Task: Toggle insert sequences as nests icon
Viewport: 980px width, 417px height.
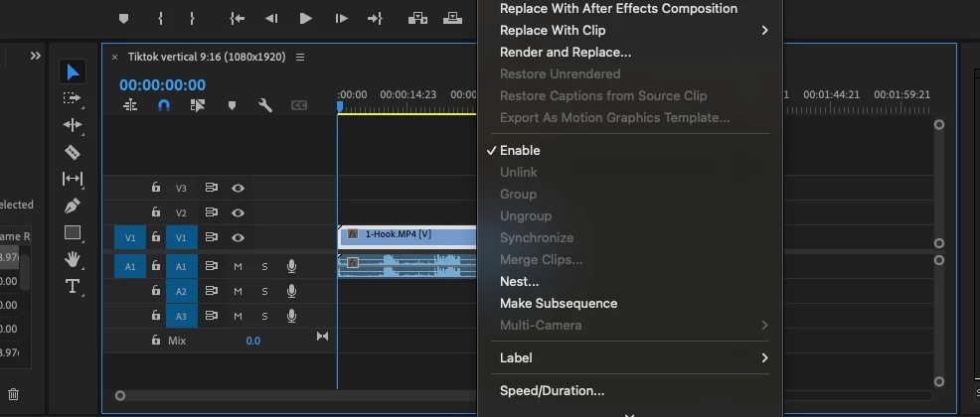Action: [x=130, y=105]
